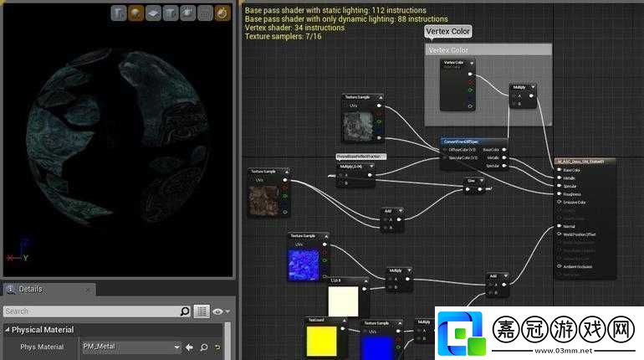Screen dimensions: 644x360
Task: Click the Details panel tab icon
Action: point(11,290)
